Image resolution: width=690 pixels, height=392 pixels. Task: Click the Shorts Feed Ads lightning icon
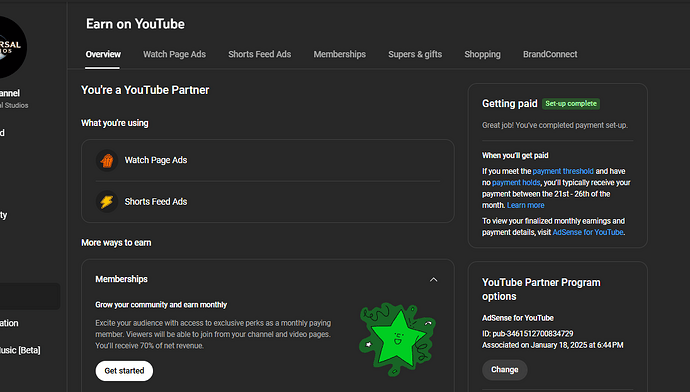pyautogui.click(x=107, y=201)
